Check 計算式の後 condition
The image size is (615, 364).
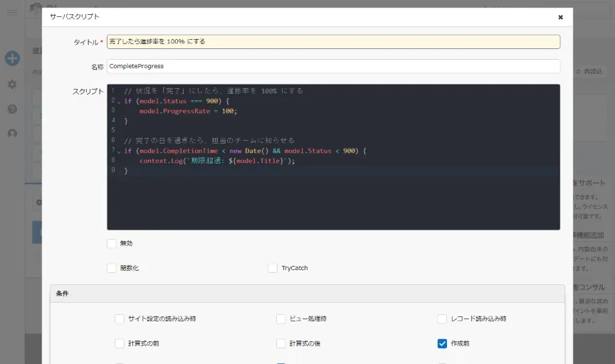coord(281,343)
